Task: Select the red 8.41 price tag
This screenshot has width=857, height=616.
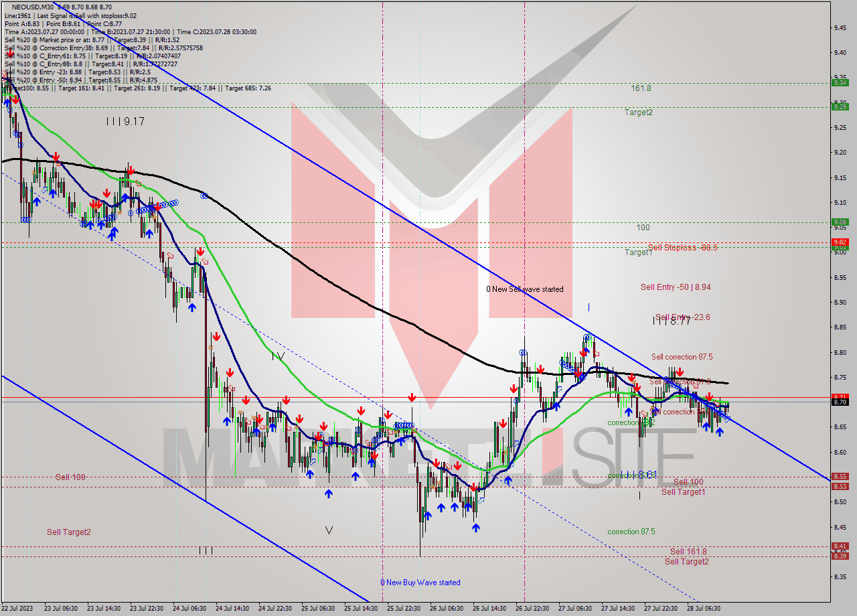Action: [x=840, y=546]
